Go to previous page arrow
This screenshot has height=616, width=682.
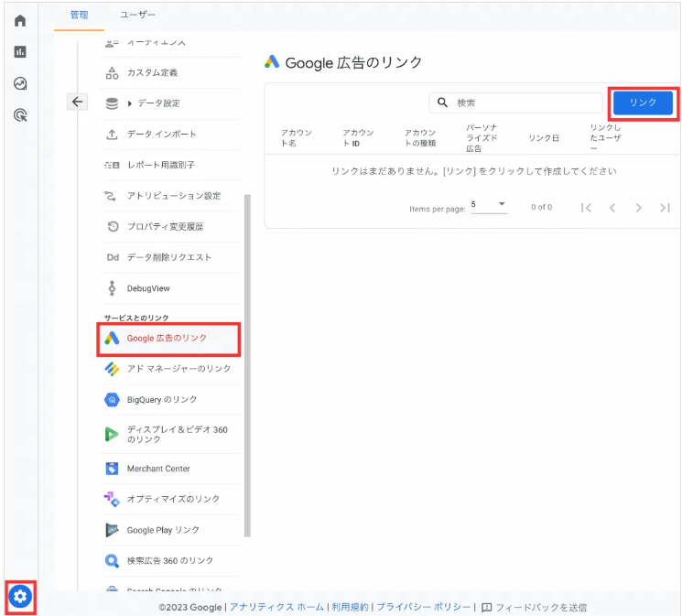(612, 208)
